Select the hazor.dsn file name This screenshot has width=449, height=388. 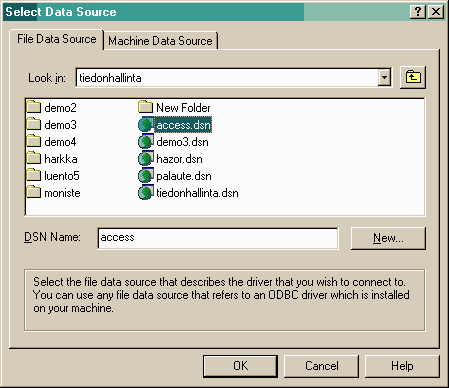click(179, 159)
